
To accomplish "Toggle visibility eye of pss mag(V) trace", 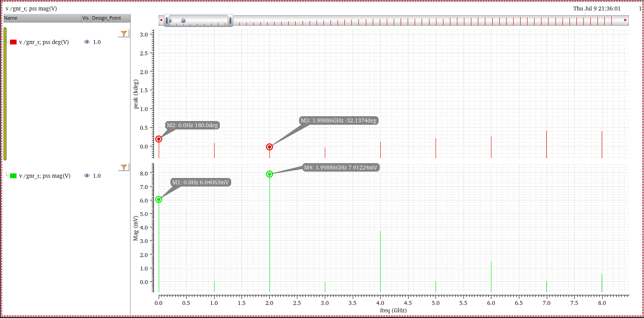I will tap(87, 176).
